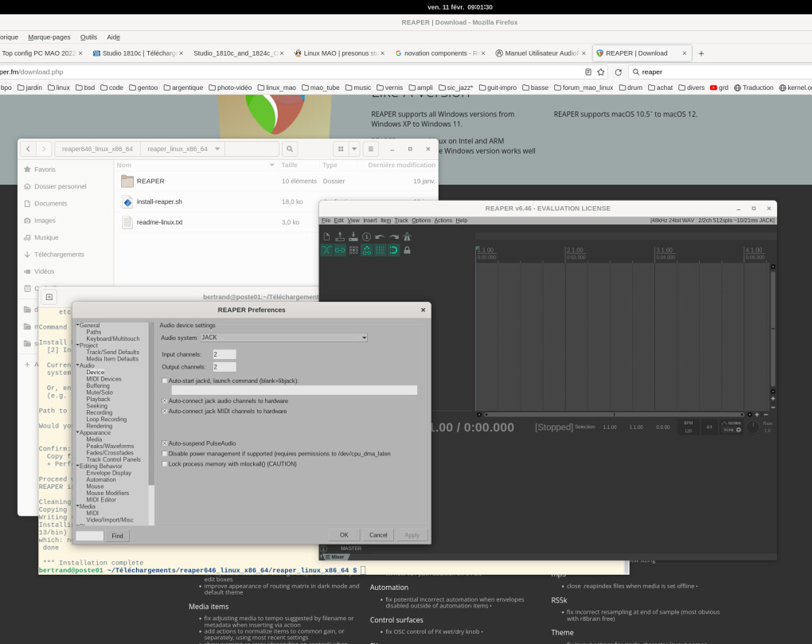
Task: Toggle the locking padlock icon in REAPER
Action: click(407, 251)
